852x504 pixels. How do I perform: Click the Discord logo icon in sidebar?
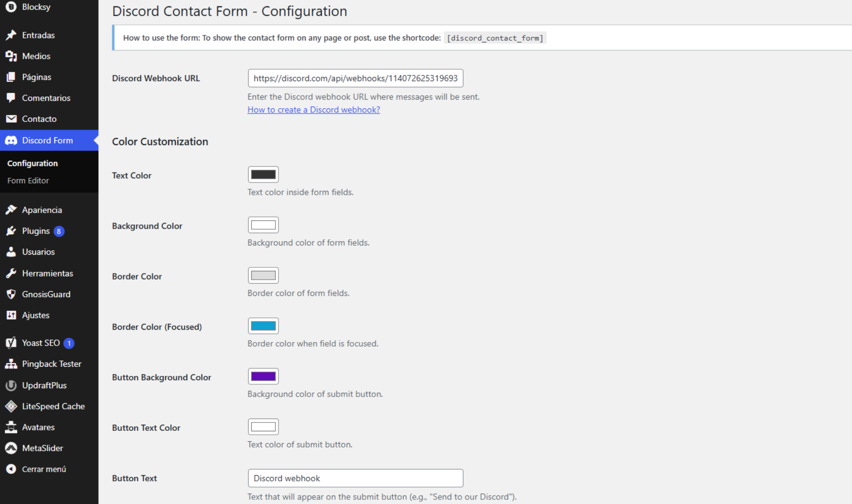pyautogui.click(x=11, y=140)
